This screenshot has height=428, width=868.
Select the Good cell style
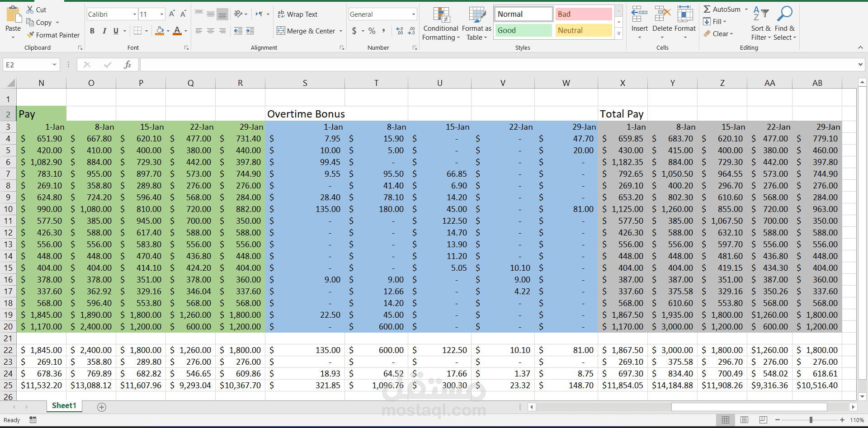pos(524,30)
